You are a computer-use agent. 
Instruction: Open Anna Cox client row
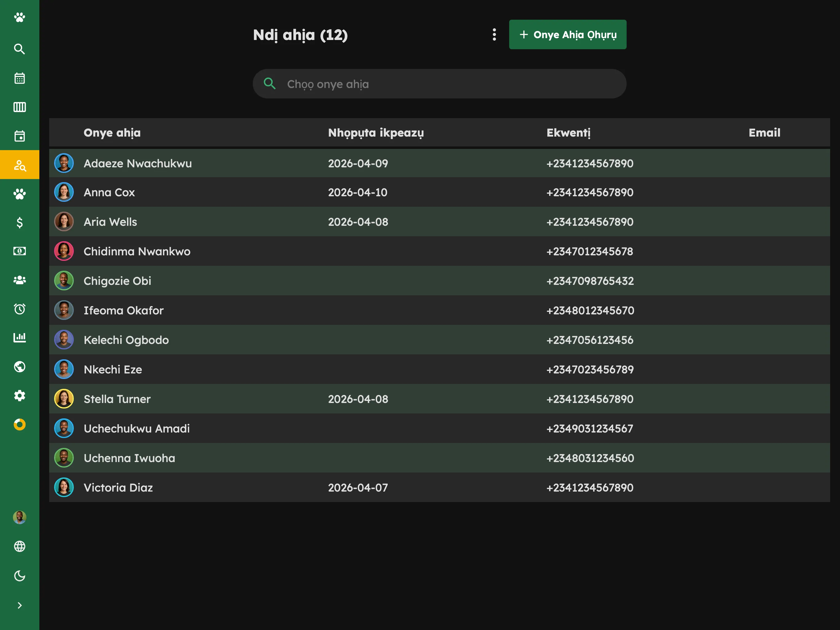point(439,192)
